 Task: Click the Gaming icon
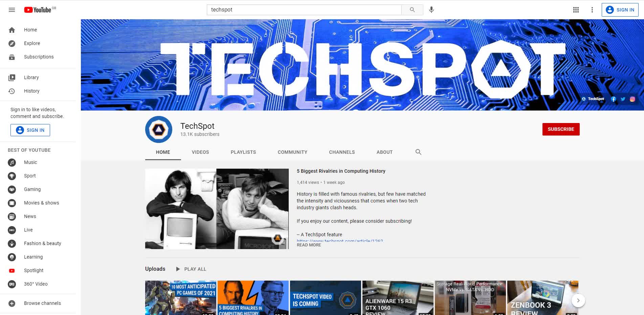click(x=12, y=189)
